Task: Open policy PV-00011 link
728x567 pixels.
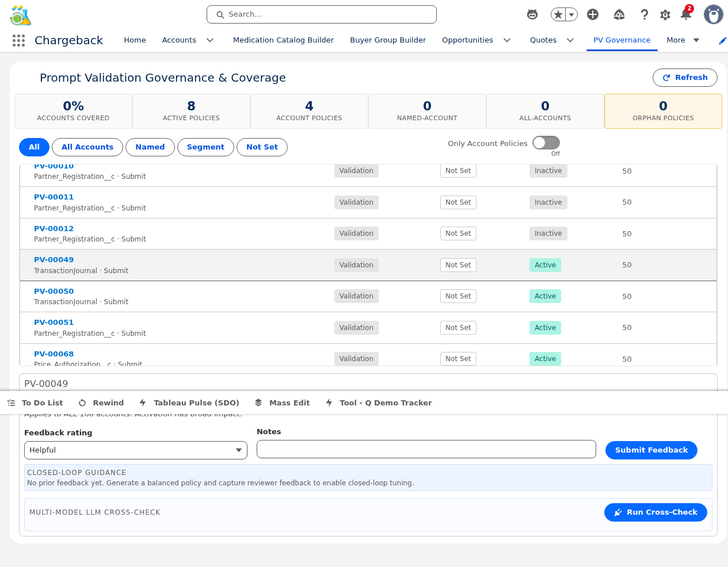Action: click(54, 197)
